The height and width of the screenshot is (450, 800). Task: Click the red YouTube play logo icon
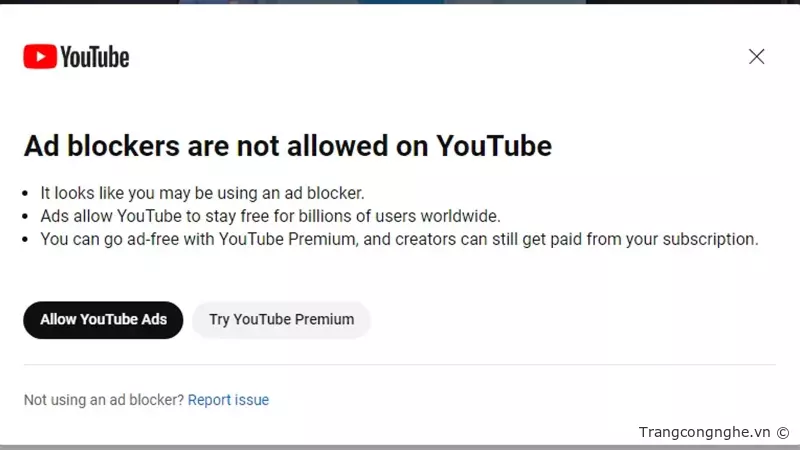tap(39, 57)
